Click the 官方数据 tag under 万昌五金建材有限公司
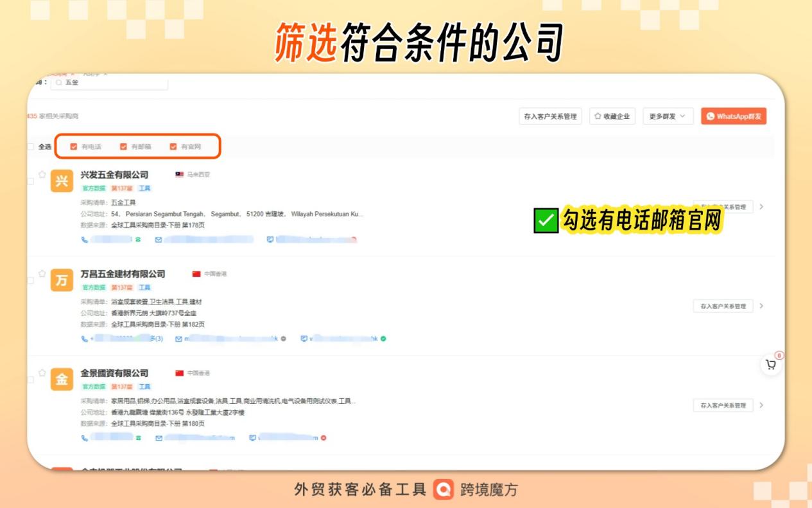The image size is (812, 508). 94,288
